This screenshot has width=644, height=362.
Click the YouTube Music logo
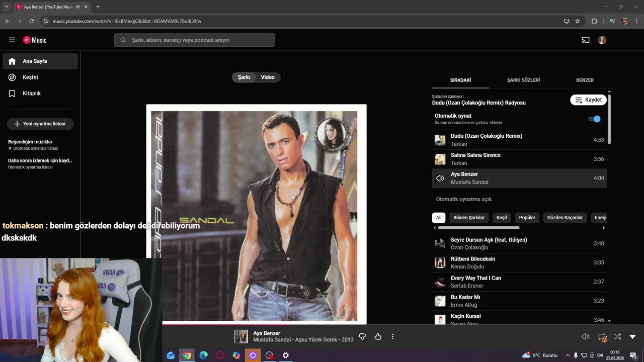35,40
